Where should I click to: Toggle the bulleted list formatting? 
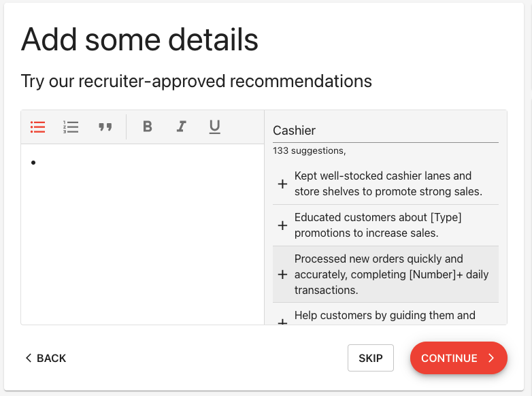pos(37,127)
